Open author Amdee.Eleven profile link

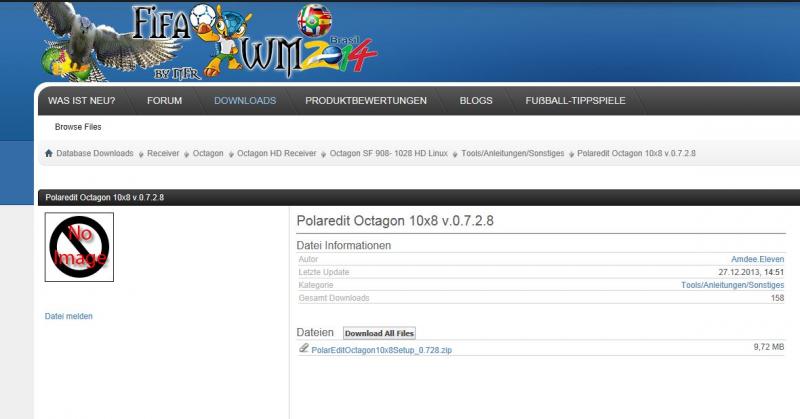coord(757,259)
